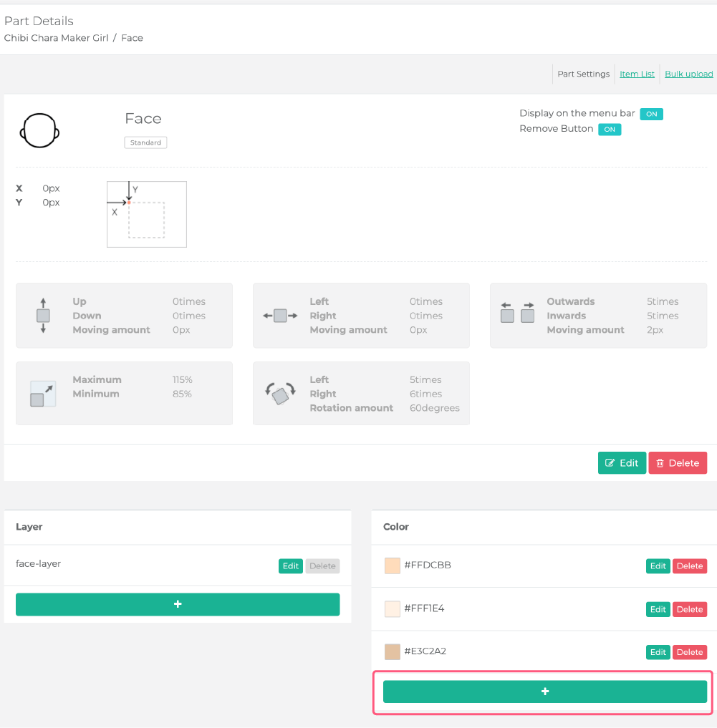Screen dimensions: 717x728
Task: Click the left/right movement arrows icon
Action: pyautogui.click(x=280, y=316)
